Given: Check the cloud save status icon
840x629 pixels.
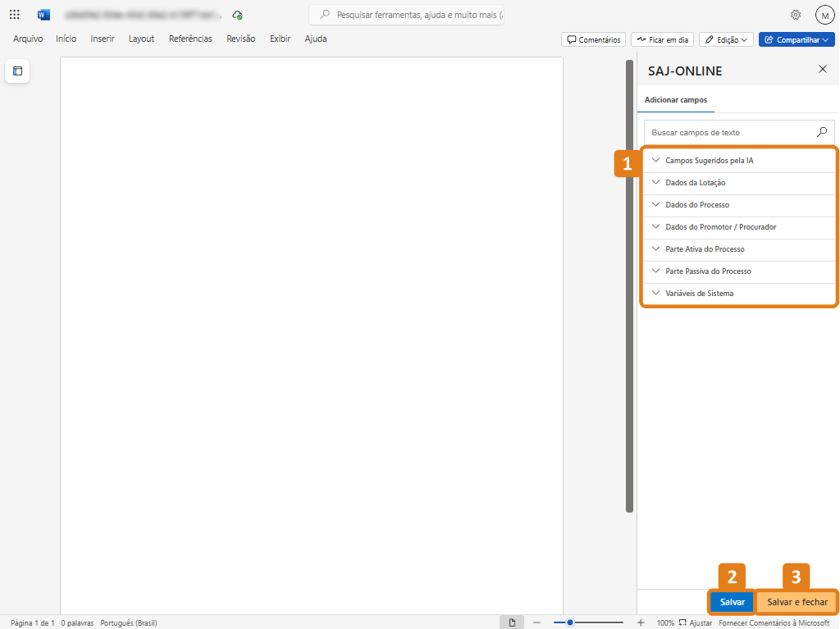Looking at the screenshot, I should 237,15.
